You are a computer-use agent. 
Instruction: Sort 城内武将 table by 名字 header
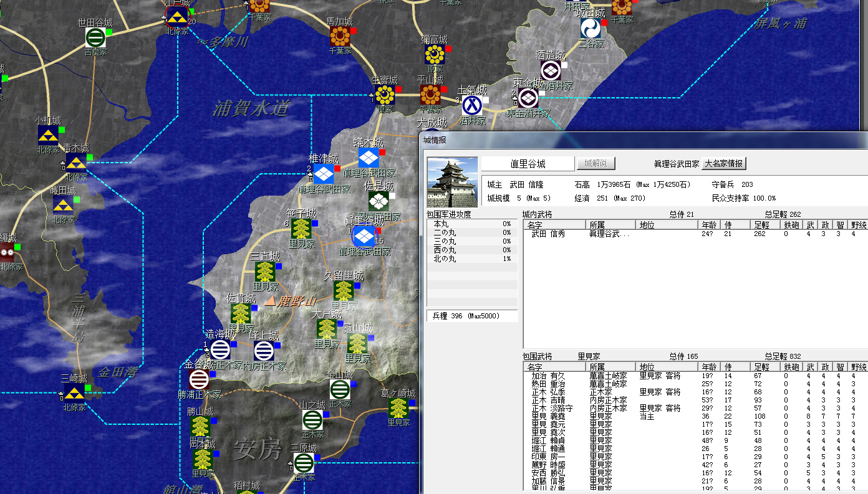554,225
